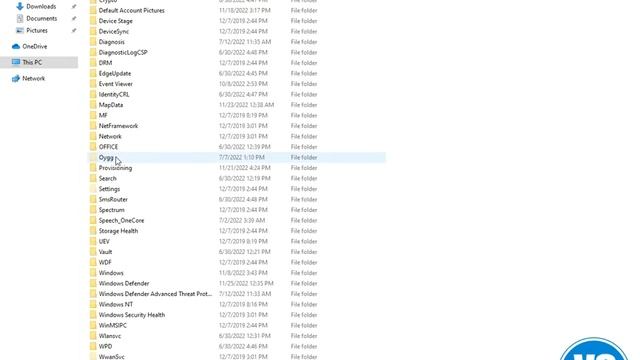Click the Diagnosis folder icon

pyautogui.click(x=93, y=42)
